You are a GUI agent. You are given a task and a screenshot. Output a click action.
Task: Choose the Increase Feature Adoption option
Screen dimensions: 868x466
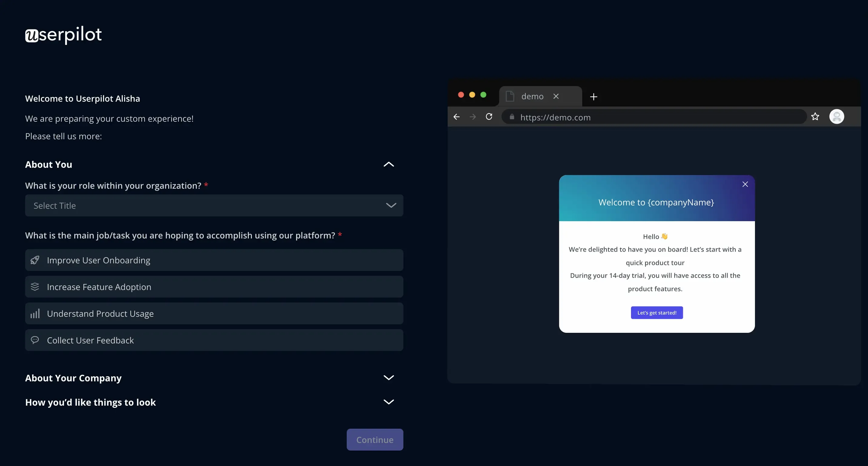pos(214,287)
